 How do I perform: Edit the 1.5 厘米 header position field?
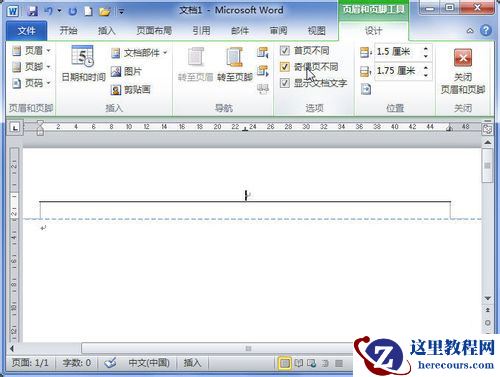pos(397,52)
